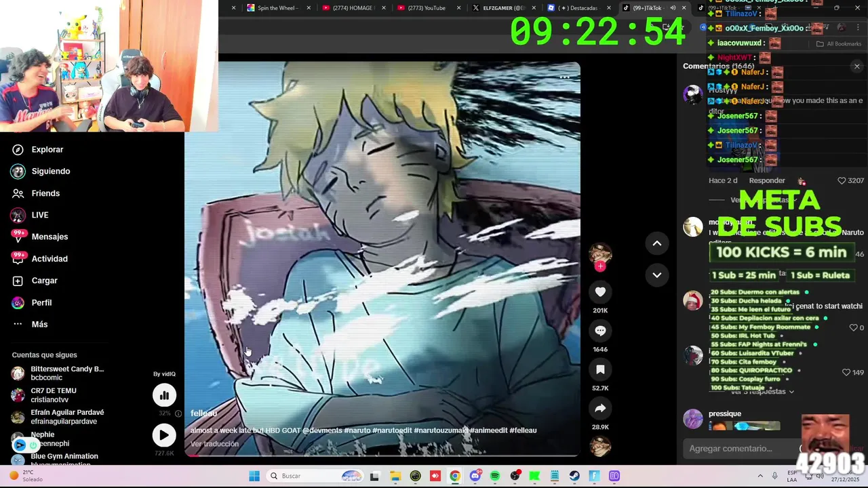
Task: Open weather widget showing 21°C Soleado
Action: [x=26, y=476]
